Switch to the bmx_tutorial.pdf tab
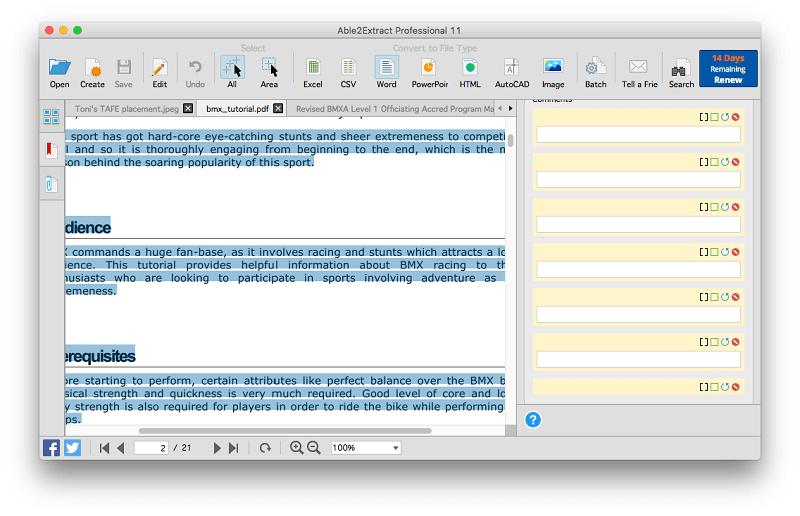The height and width of the screenshot is (516, 800). (x=237, y=109)
